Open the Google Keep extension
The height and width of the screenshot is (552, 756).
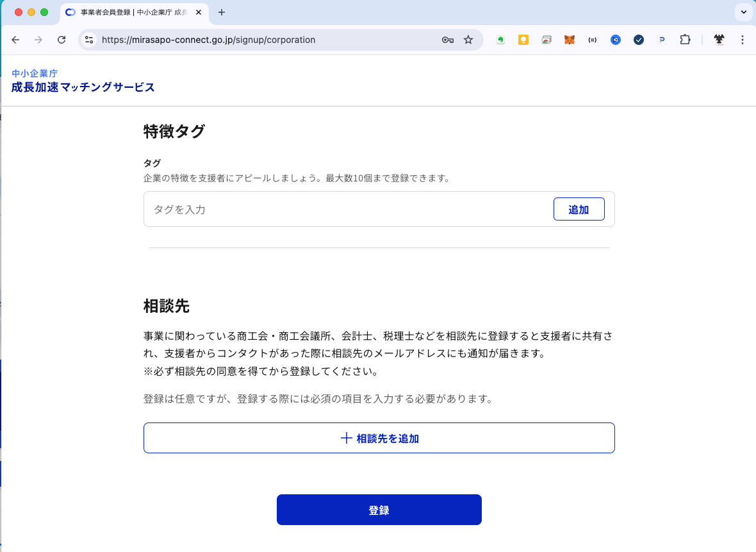pyautogui.click(x=523, y=40)
